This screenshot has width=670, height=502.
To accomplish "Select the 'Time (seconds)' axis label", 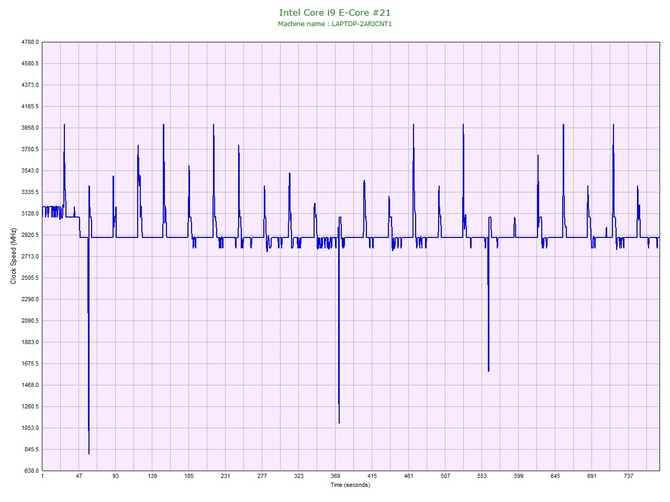I will pos(350,485).
